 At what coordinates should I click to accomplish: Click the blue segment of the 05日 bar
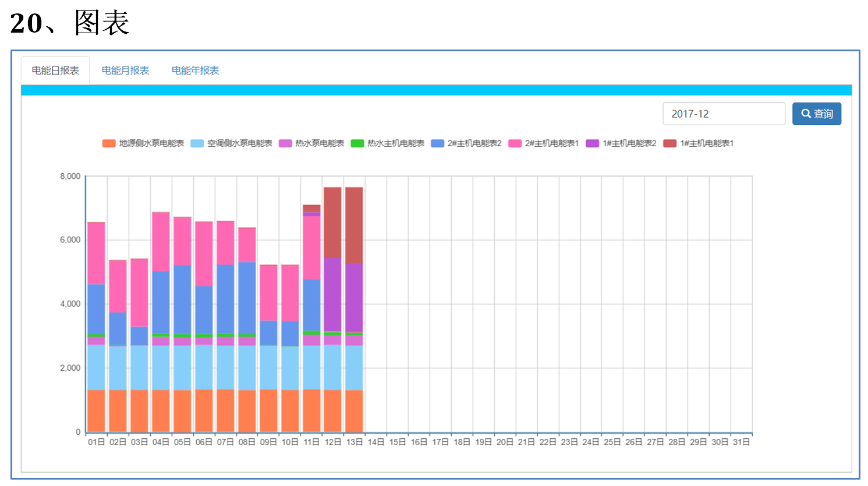(x=182, y=300)
